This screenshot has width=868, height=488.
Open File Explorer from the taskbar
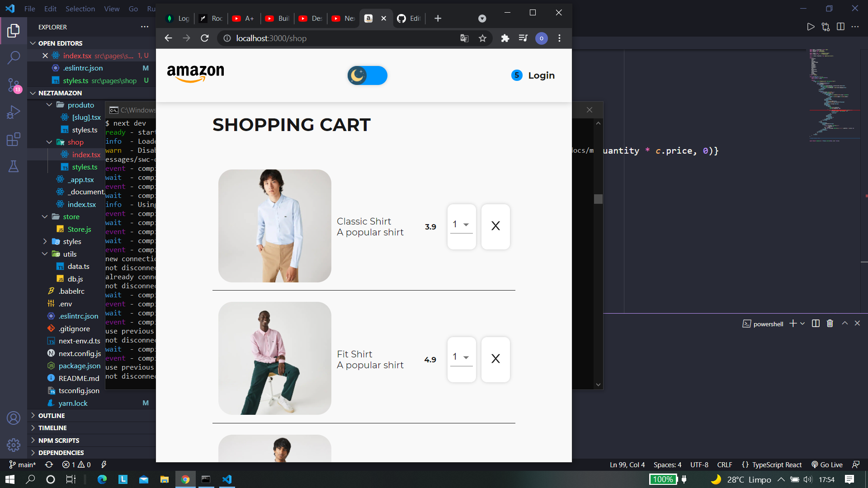165,479
